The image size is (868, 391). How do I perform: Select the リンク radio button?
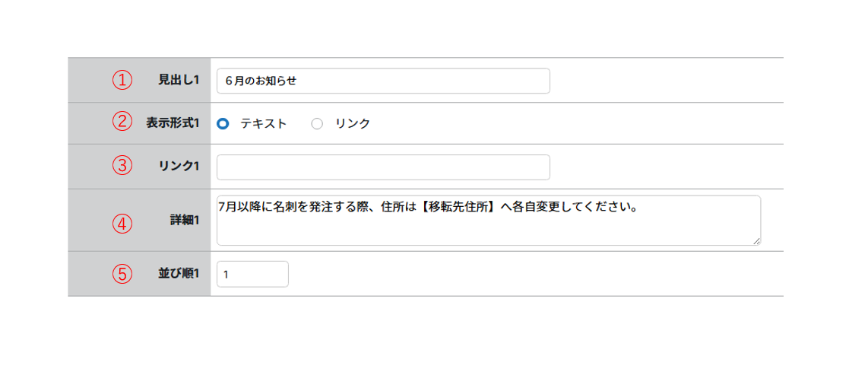(318, 124)
